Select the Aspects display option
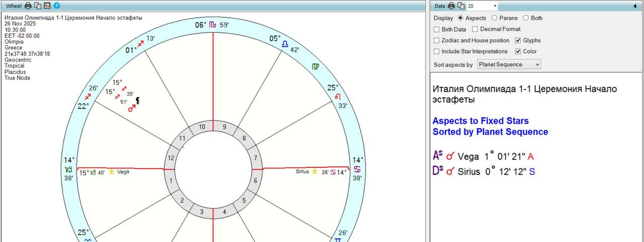Image resolution: width=644 pixels, height=242 pixels. [460, 18]
